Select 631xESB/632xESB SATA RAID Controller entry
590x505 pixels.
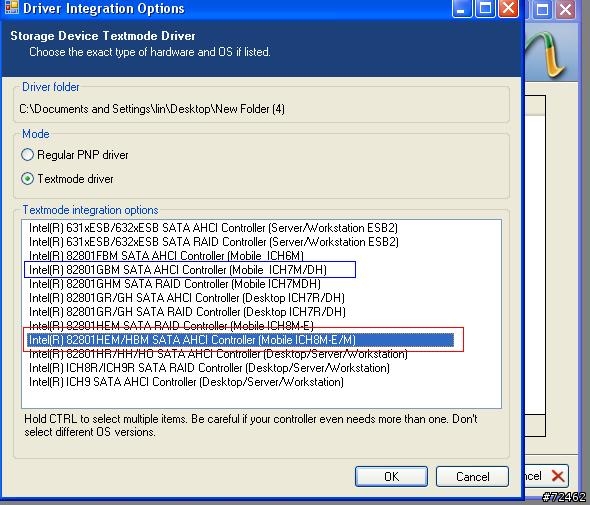click(x=213, y=242)
